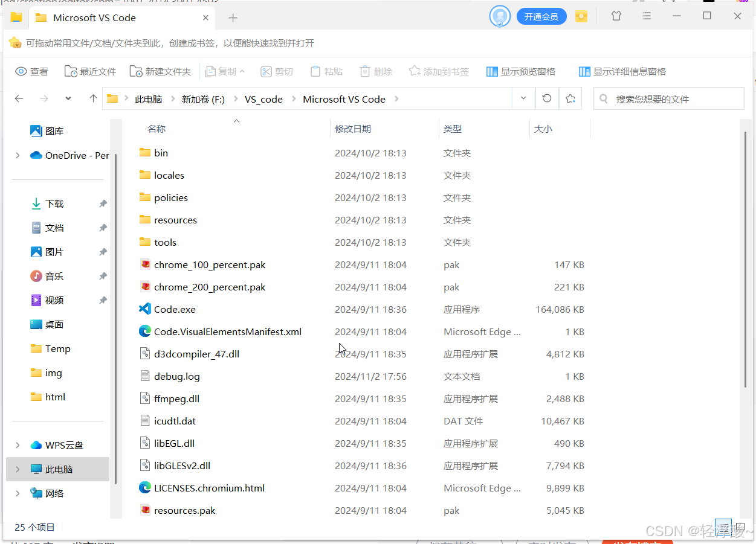This screenshot has height=544, width=756.
Task: Open the Temp folder in sidebar
Action: point(51,348)
